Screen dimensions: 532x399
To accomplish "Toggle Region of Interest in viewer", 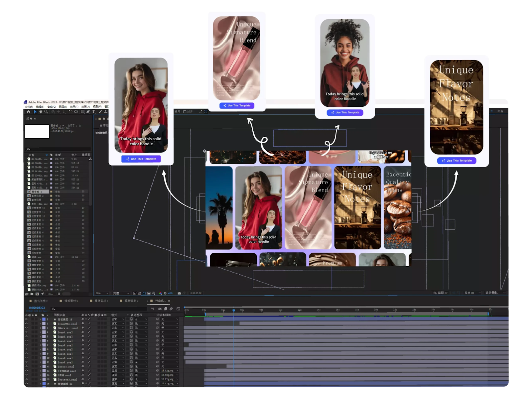I will (149, 293).
